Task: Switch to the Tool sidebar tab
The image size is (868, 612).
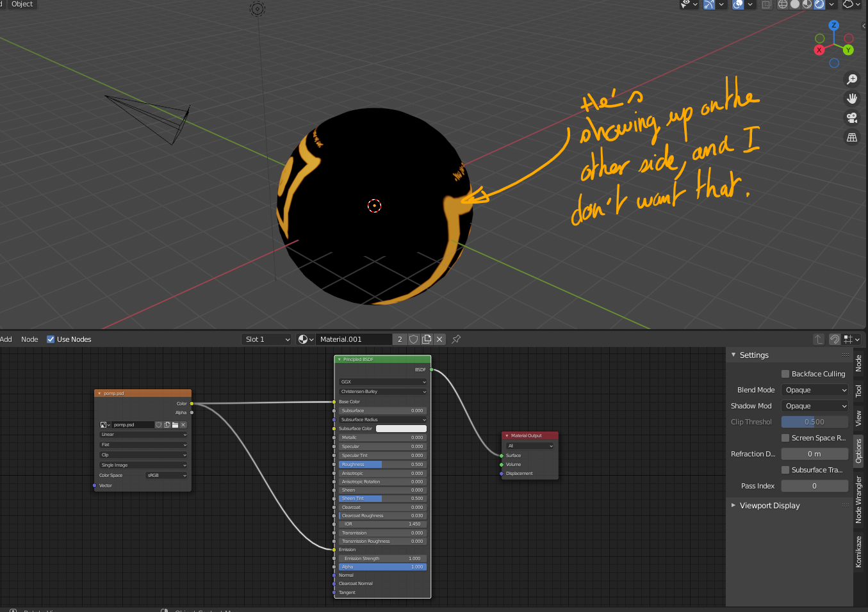Action: click(859, 391)
